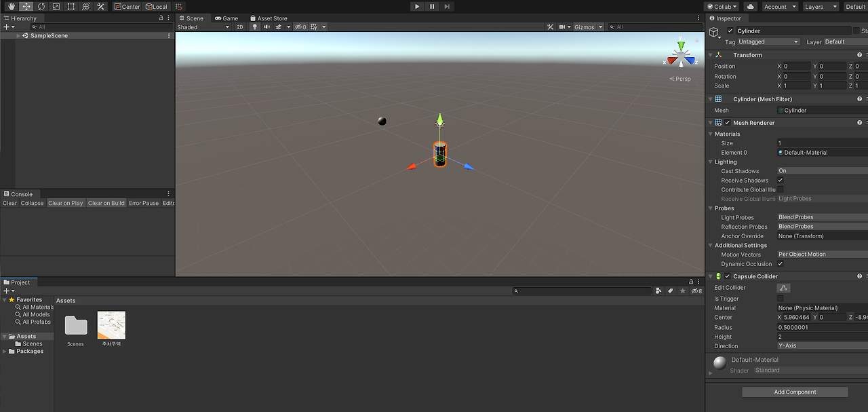Screen dimensions: 868x412
Task: Toggle 2D scene view mode
Action: tap(240, 27)
